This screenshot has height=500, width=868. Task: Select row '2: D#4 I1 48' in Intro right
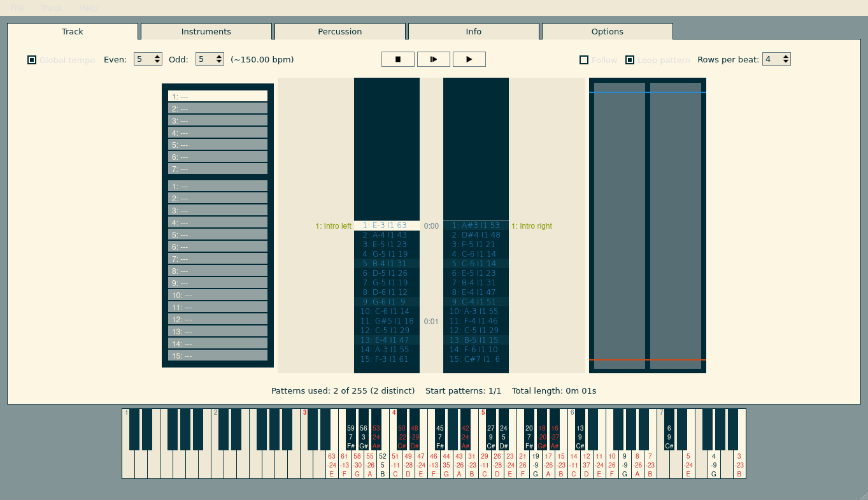coord(476,235)
